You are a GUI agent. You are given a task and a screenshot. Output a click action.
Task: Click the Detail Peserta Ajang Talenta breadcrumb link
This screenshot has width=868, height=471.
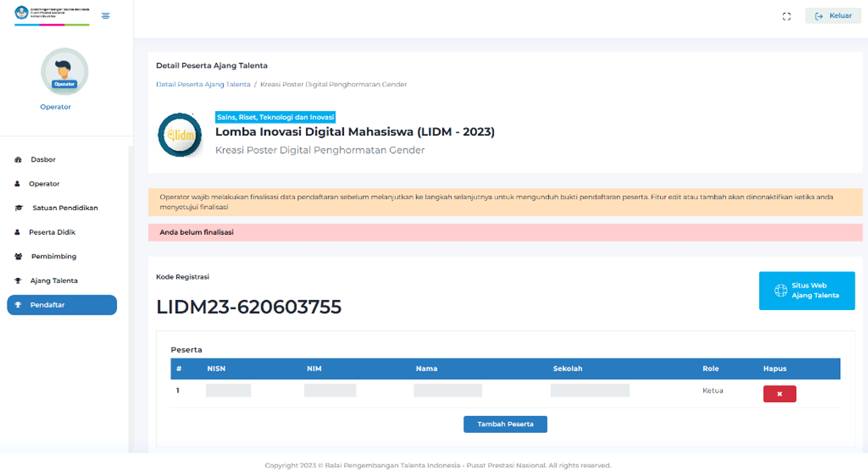203,85
